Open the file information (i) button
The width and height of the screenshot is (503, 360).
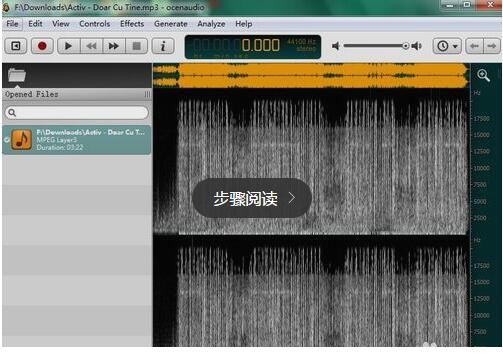click(x=163, y=46)
